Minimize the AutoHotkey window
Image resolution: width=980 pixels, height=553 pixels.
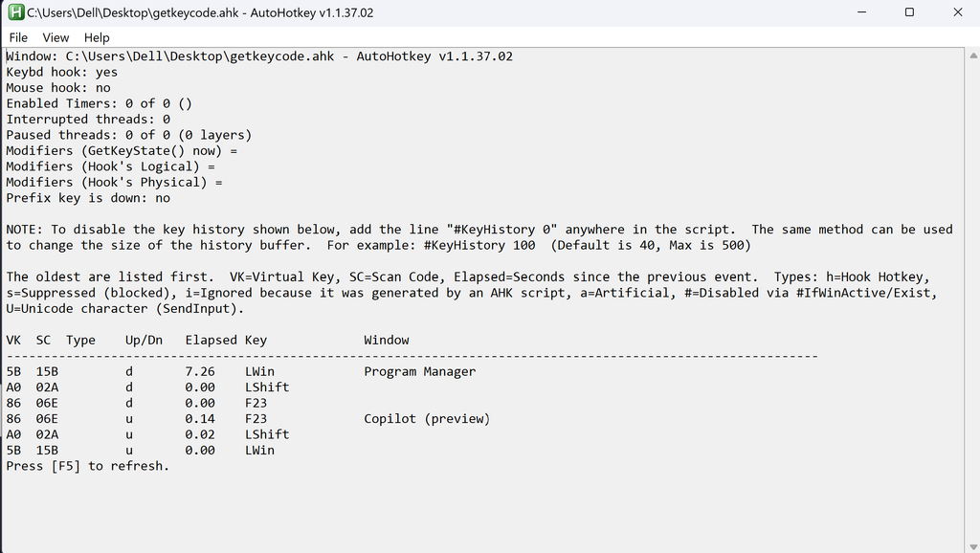coord(863,12)
